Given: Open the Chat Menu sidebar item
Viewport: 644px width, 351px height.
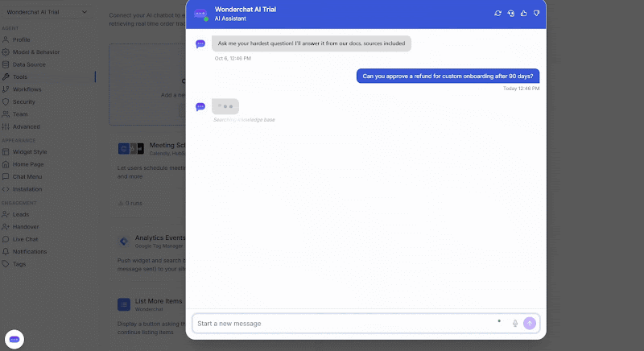Looking at the screenshot, I should (x=27, y=176).
